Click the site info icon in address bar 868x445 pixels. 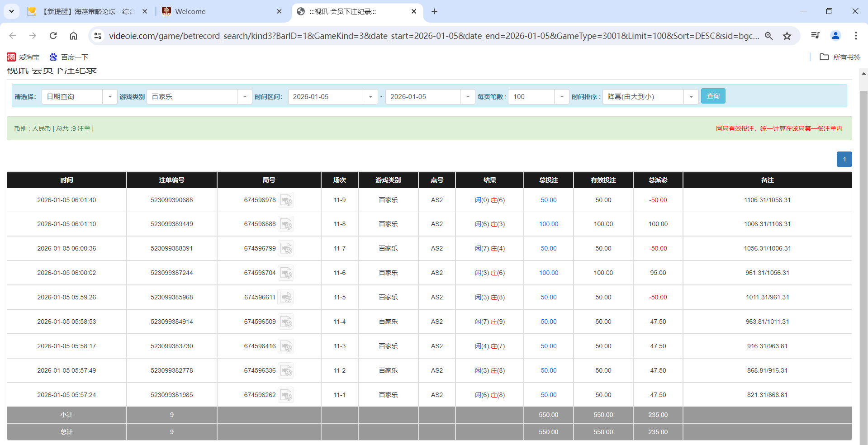click(98, 36)
